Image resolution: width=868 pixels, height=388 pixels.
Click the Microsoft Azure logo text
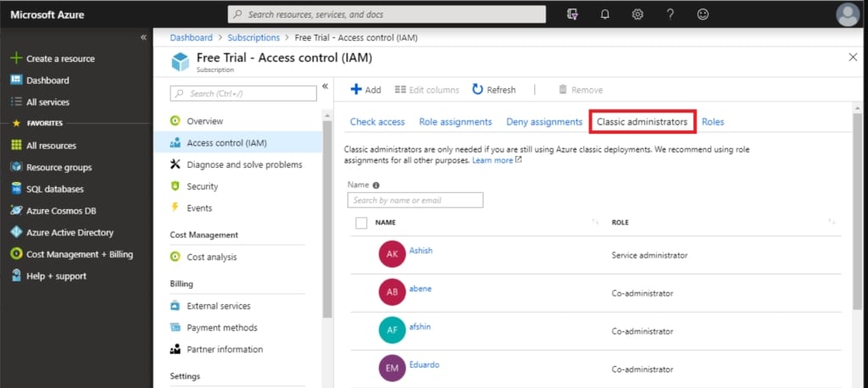[47, 14]
